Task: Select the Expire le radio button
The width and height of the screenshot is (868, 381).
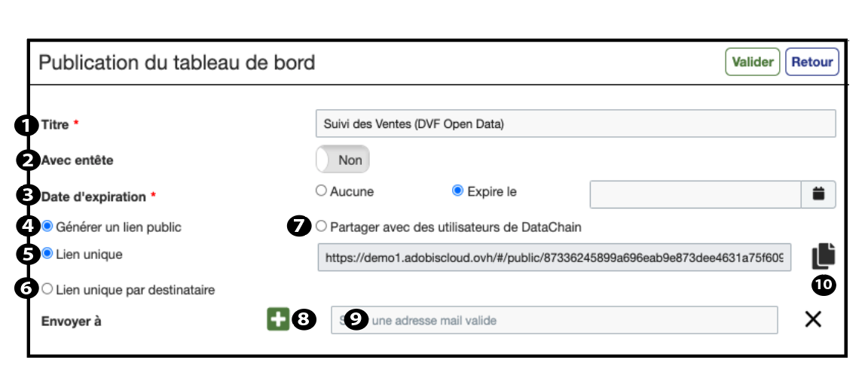Action: [457, 191]
